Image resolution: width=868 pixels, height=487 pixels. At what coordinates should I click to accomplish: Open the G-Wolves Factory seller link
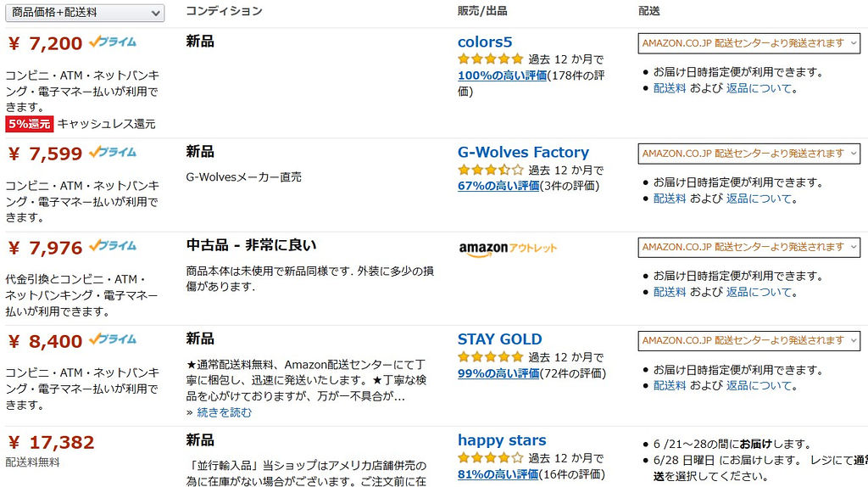point(523,153)
